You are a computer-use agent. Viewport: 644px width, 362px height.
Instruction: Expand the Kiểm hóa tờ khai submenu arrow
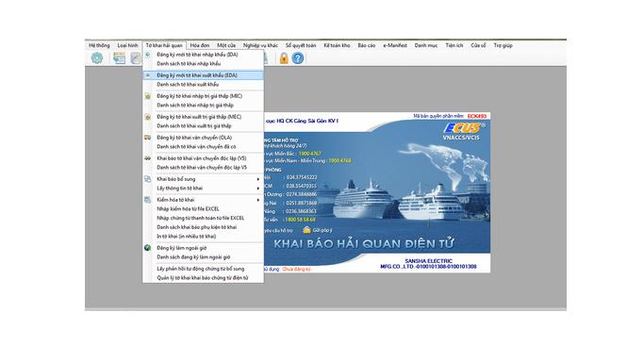click(258, 200)
